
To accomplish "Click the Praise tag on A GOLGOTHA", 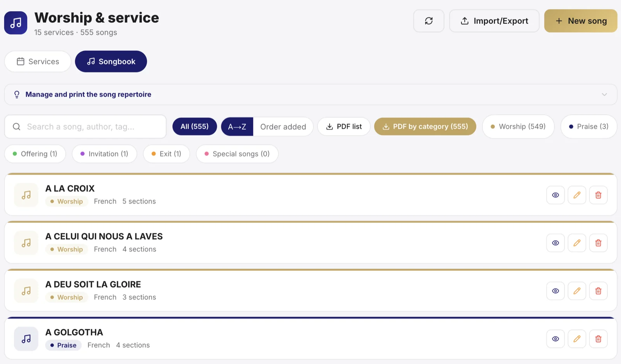I will click(x=63, y=345).
